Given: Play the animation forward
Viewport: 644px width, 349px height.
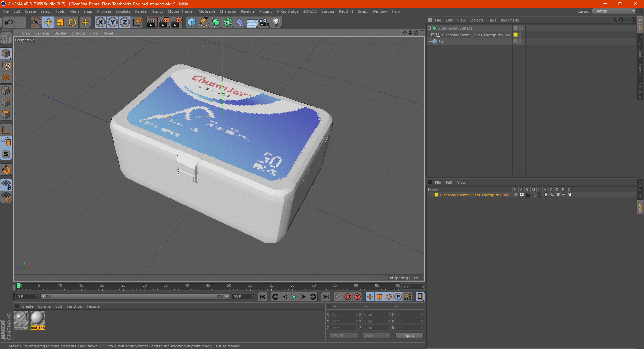Looking at the screenshot, I should [294, 297].
